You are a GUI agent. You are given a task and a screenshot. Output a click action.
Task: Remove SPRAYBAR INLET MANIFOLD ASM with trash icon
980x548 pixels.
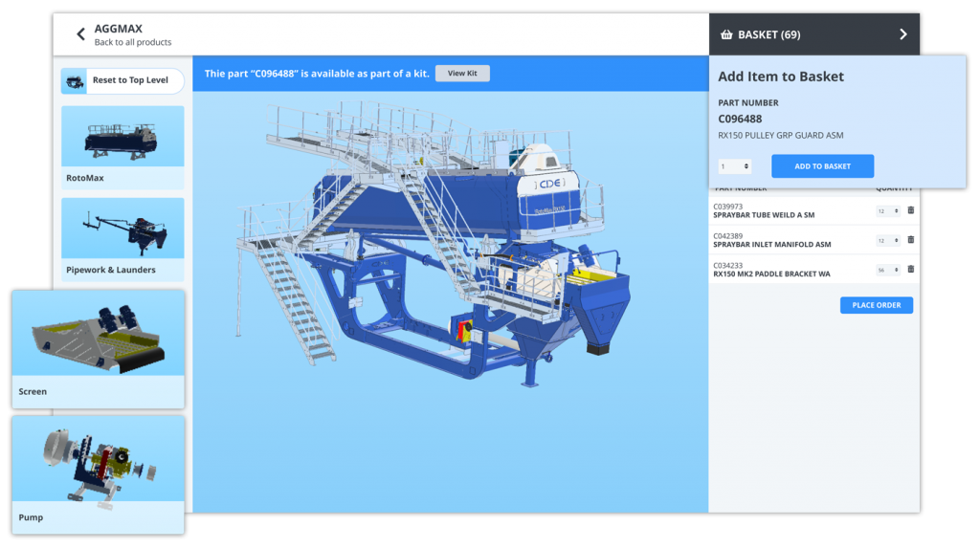coord(910,240)
